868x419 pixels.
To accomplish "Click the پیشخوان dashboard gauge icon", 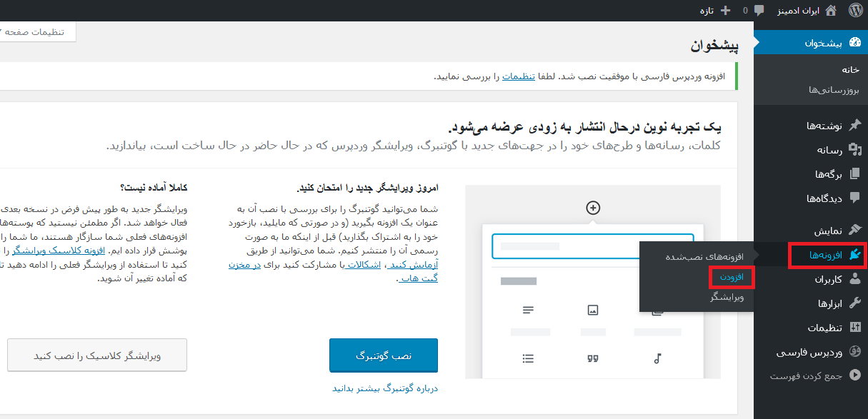I will tap(856, 42).
